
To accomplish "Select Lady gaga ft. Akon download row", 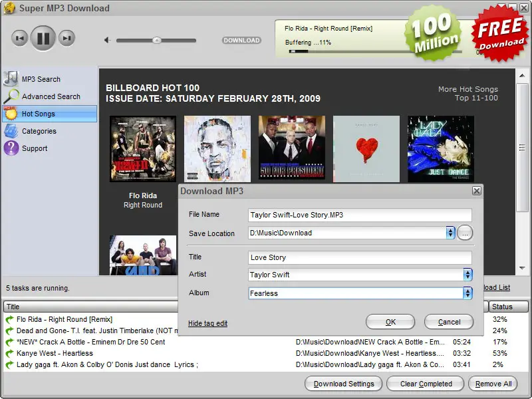I will [265, 364].
